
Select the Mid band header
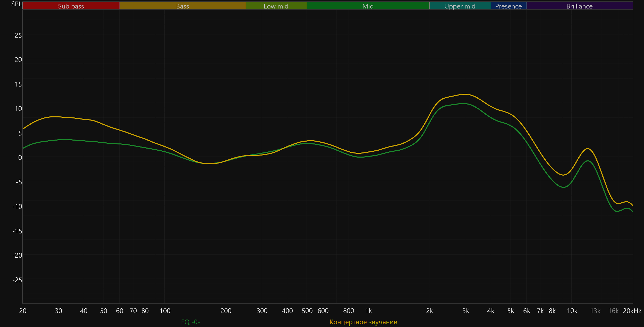[368, 6]
